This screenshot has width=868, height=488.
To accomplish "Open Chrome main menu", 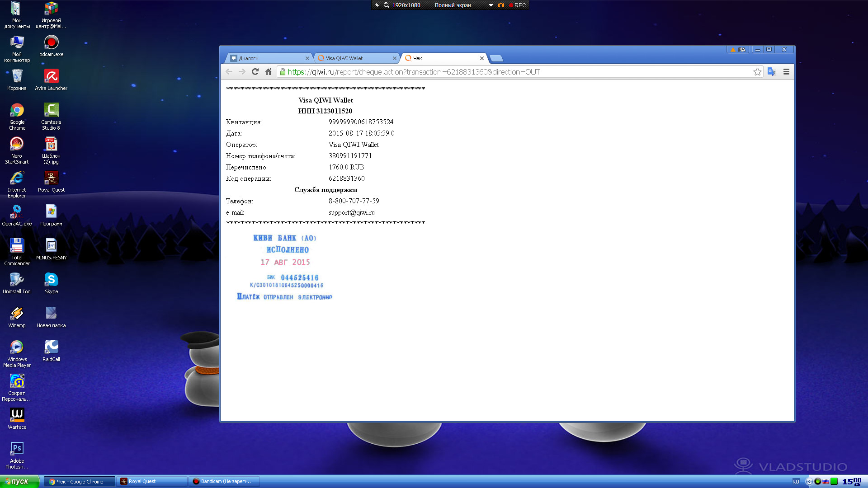I will pyautogui.click(x=786, y=72).
